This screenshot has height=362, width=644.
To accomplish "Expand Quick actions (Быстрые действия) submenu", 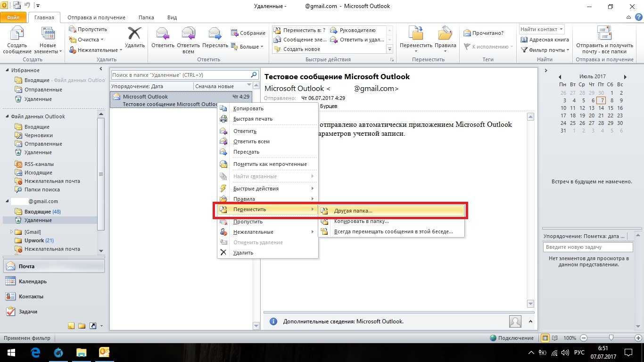I will coord(267,189).
